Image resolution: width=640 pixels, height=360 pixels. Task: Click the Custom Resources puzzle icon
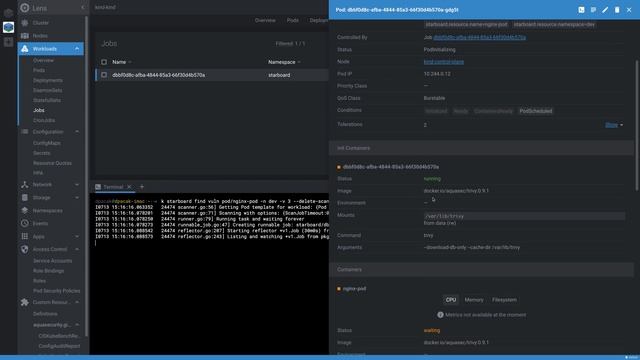pos(24,302)
